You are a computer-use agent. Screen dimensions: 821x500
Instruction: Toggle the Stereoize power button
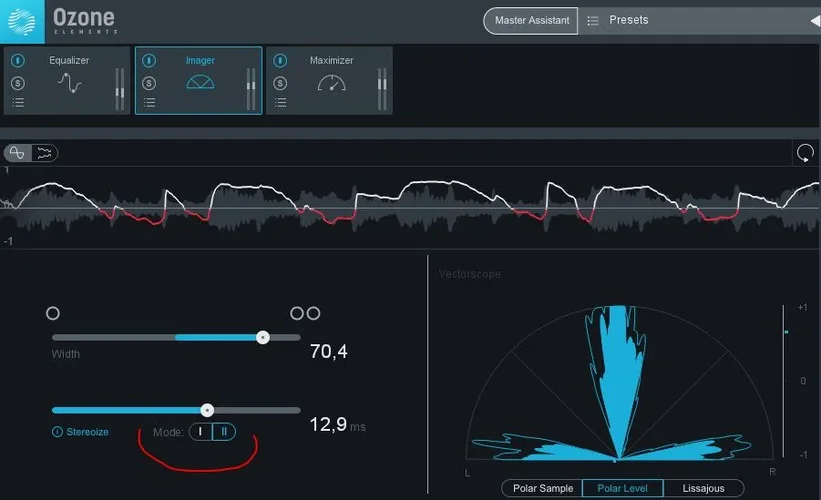click(x=57, y=432)
